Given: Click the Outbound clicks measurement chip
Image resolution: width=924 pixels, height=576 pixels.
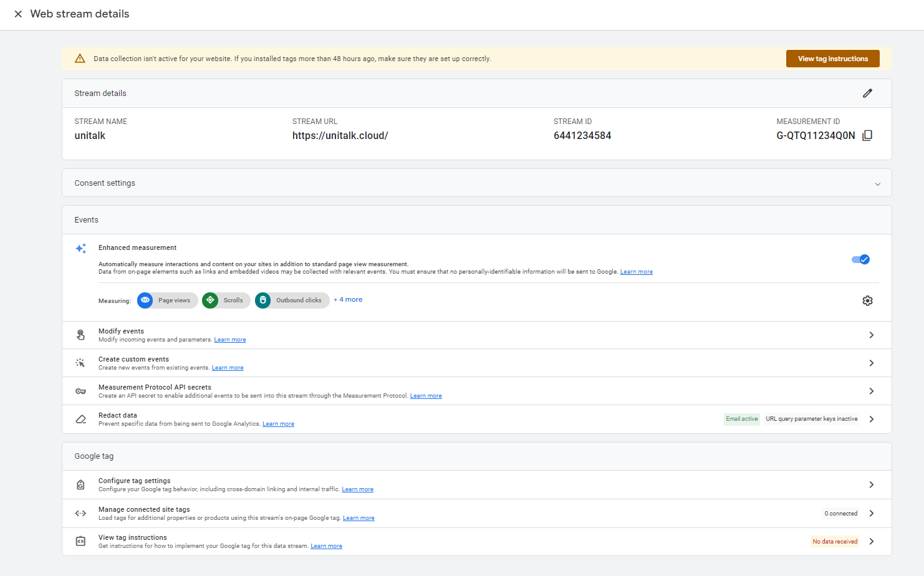Looking at the screenshot, I should tap(292, 300).
